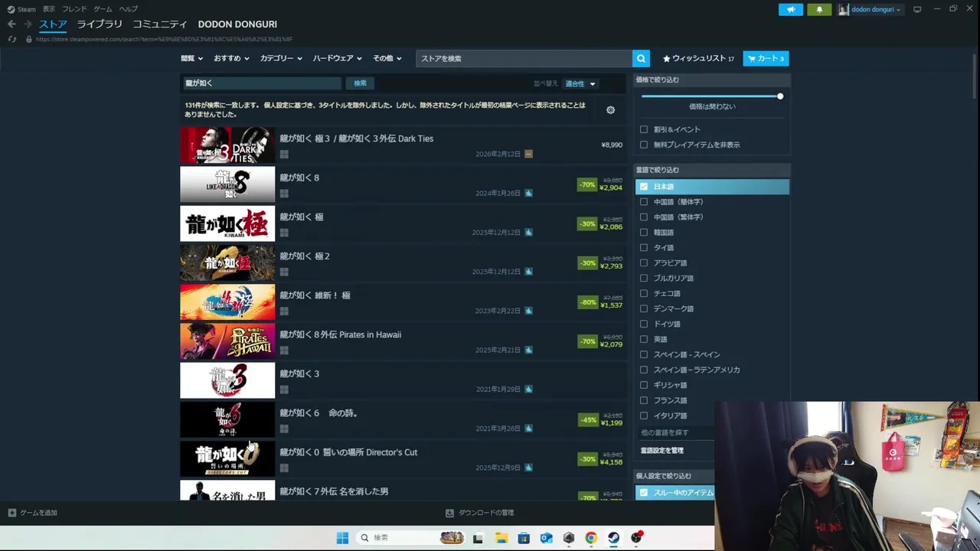Click the add game plus icon

pyautogui.click(x=11, y=513)
